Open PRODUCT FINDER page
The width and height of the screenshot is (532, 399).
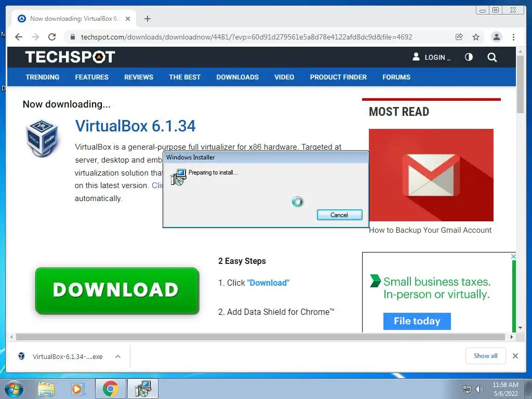coord(338,77)
